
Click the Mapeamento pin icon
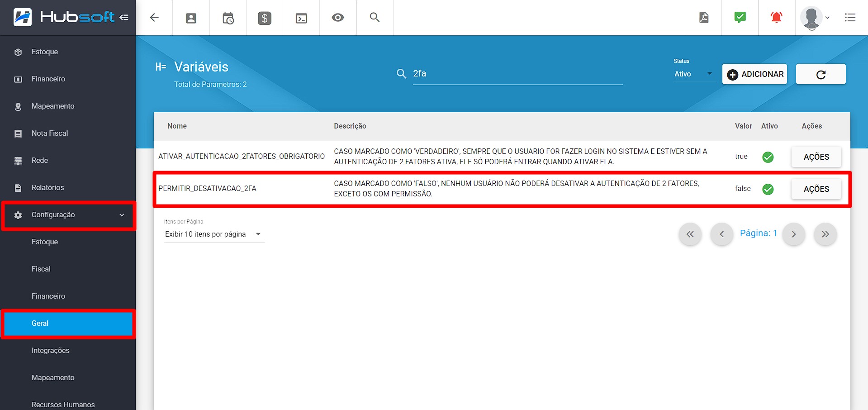(x=18, y=106)
